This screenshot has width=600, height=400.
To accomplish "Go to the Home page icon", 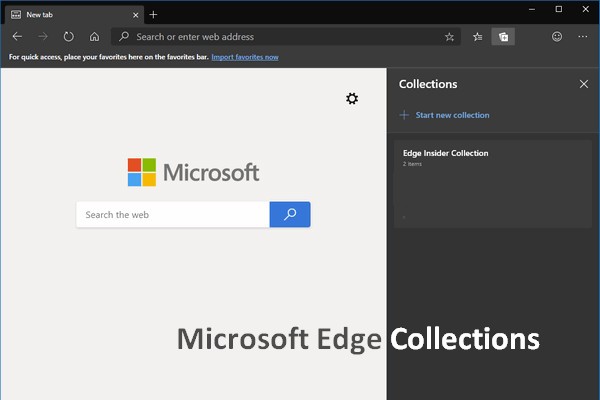I will 94,37.
